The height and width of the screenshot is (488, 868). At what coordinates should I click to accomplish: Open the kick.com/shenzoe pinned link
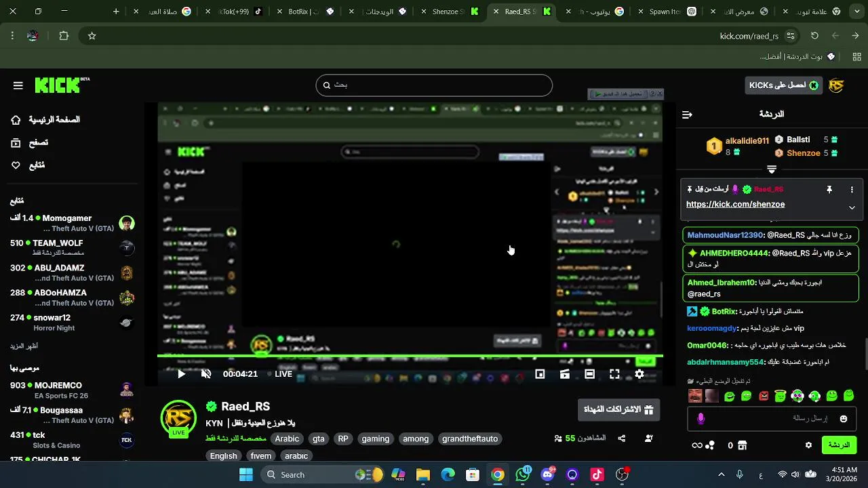(x=735, y=204)
